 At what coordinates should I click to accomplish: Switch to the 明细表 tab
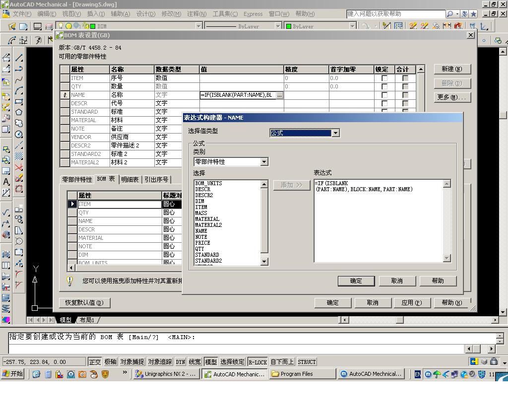click(x=130, y=180)
